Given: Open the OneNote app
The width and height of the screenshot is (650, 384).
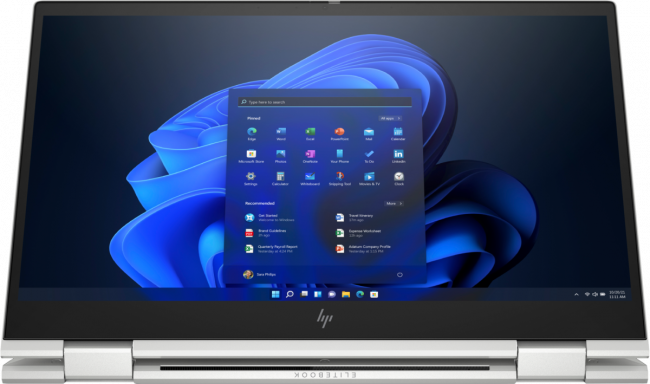Looking at the screenshot, I should [310, 156].
